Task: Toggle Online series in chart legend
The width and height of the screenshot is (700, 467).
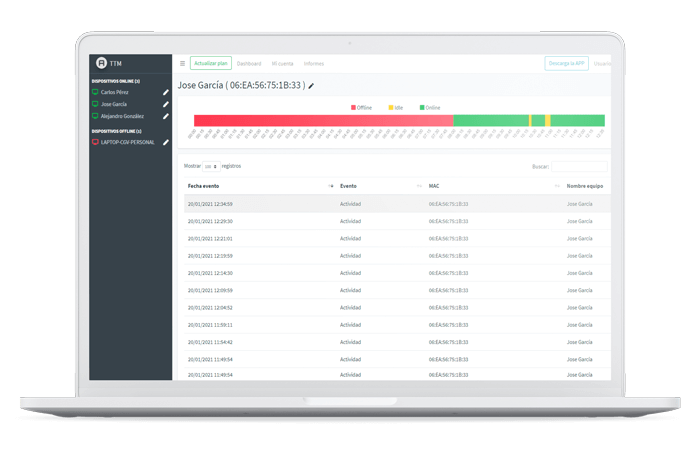Action: click(430, 107)
